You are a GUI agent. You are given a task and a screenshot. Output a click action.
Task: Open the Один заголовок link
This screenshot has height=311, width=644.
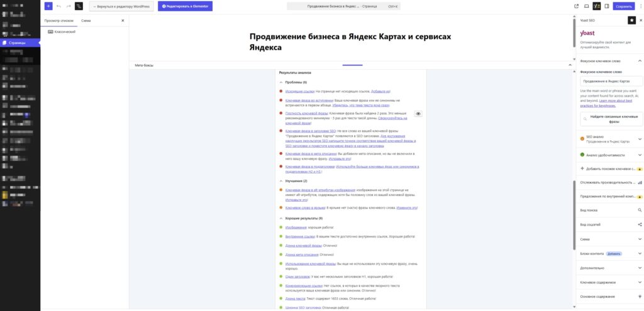click(297, 276)
